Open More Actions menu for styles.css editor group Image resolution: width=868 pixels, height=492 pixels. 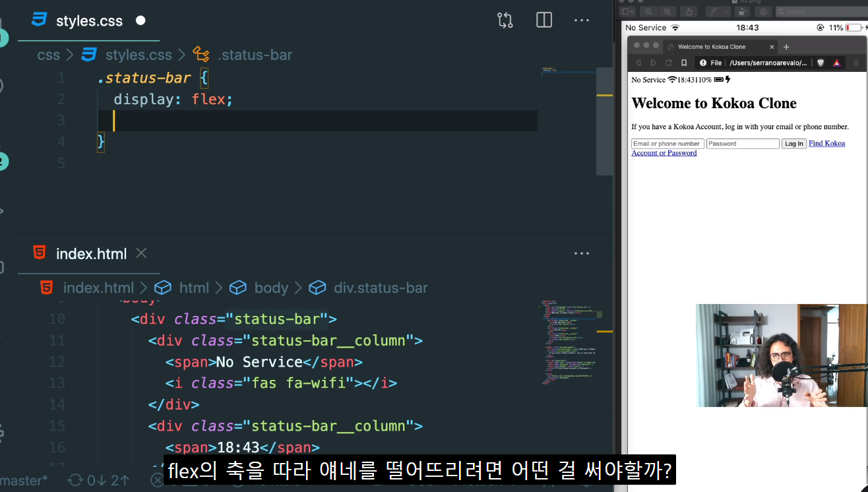pos(582,20)
